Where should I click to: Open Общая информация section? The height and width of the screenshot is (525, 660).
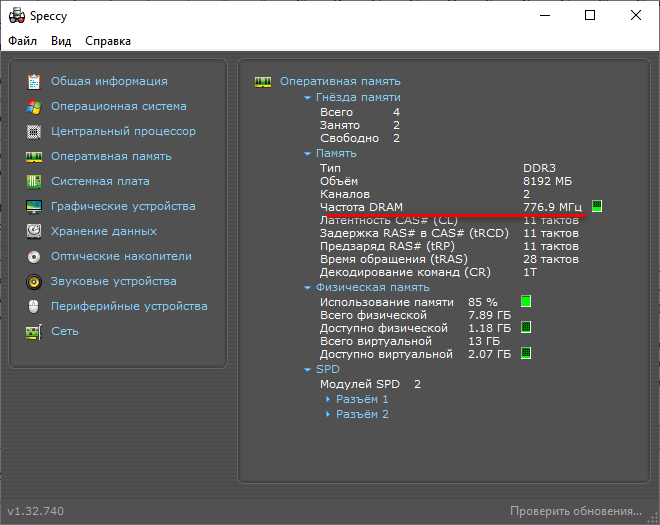point(109,81)
